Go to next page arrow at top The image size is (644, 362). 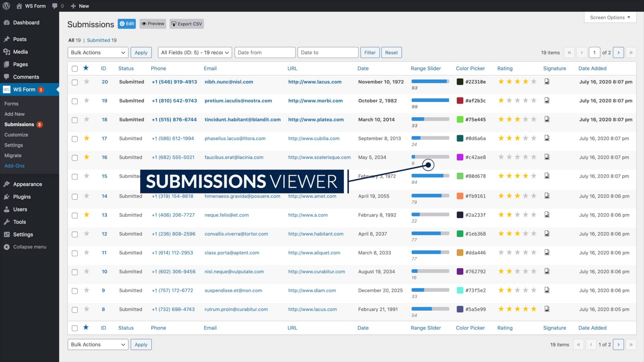pyautogui.click(x=619, y=53)
